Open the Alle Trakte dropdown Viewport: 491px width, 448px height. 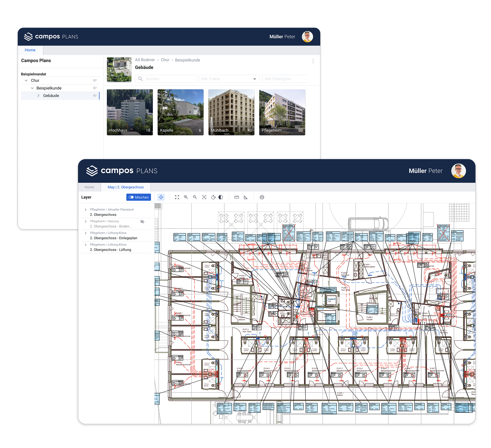tap(229, 79)
